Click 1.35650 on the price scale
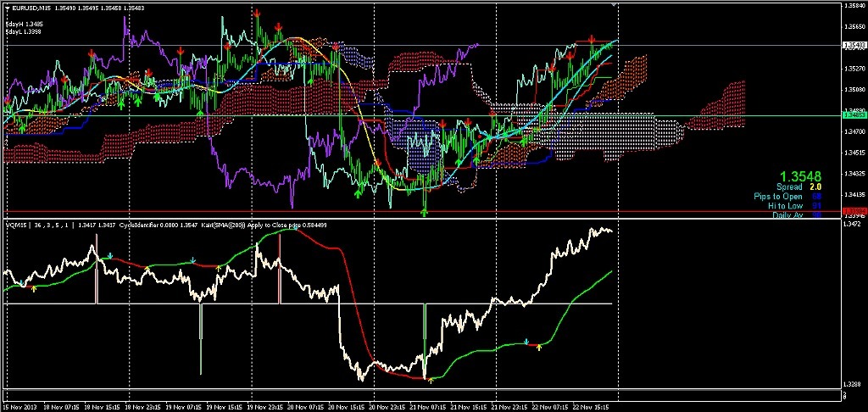Image resolution: width=868 pixels, height=412 pixels. (x=853, y=26)
